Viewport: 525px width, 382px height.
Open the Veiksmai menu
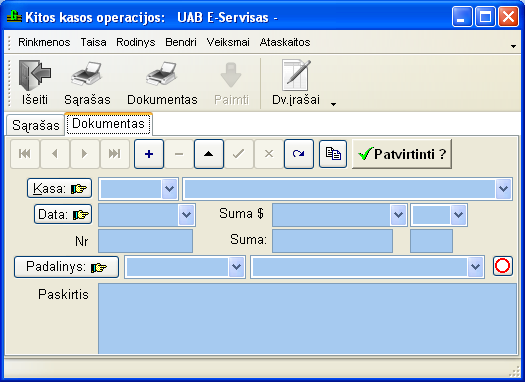point(228,42)
